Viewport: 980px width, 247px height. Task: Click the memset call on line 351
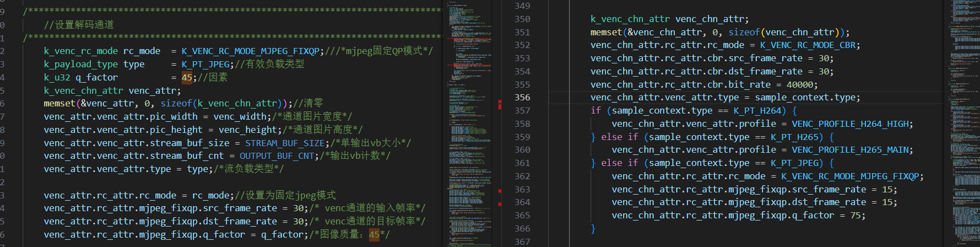pos(606,33)
